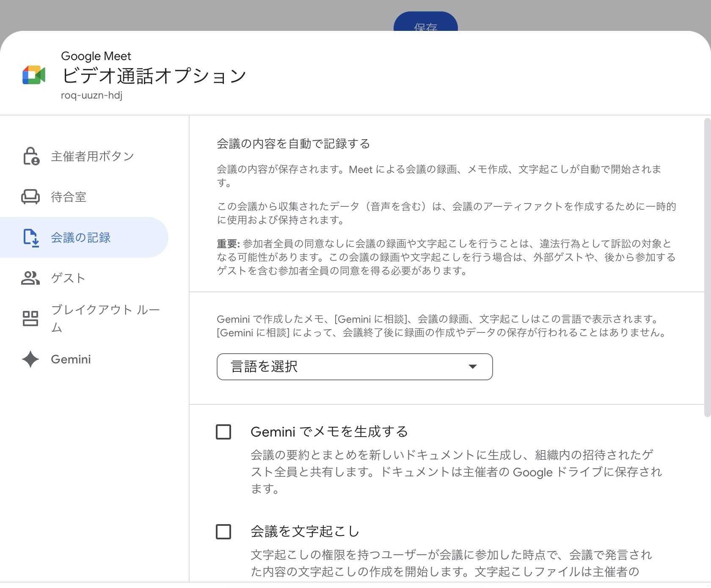This screenshot has width=711, height=588.
Task: Click inside the language selection field
Action: click(x=339, y=367)
